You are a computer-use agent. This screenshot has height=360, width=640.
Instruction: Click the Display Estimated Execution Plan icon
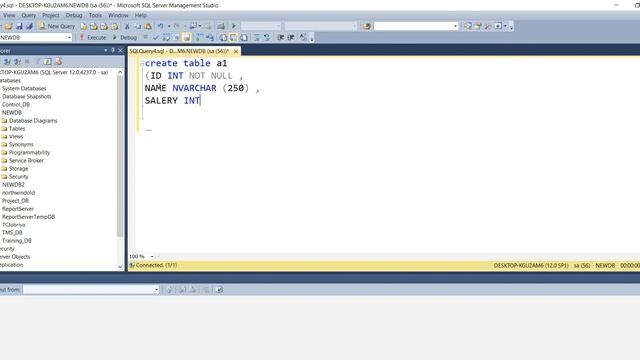pyautogui.click(x=166, y=38)
